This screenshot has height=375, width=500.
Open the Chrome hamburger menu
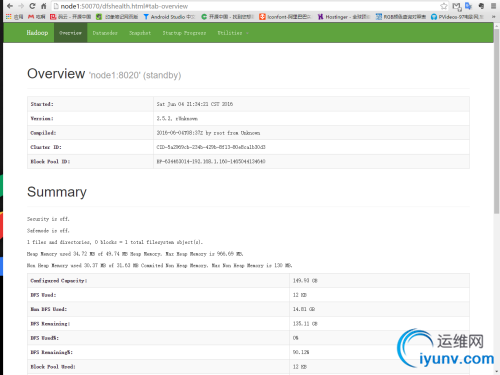point(493,6)
